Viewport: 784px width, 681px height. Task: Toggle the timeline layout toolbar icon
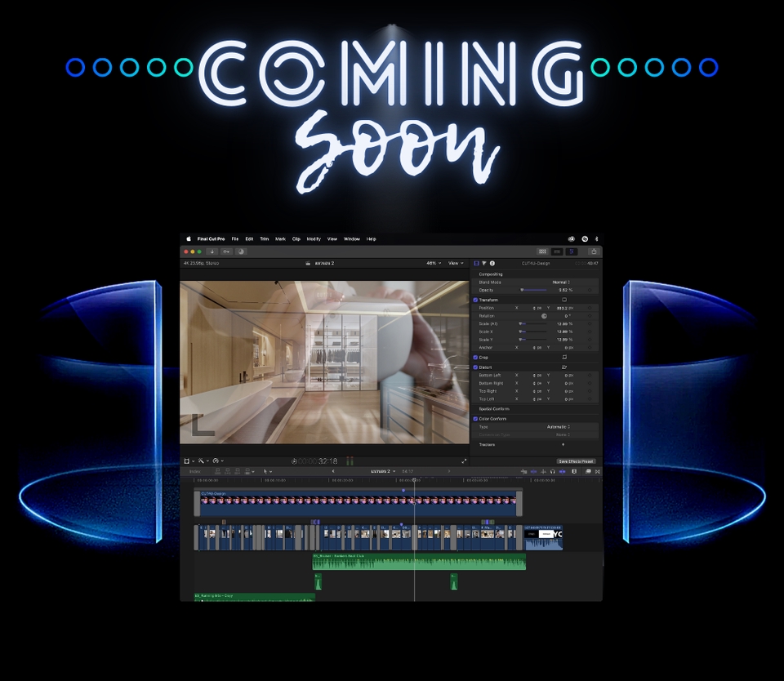[x=557, y=251]
